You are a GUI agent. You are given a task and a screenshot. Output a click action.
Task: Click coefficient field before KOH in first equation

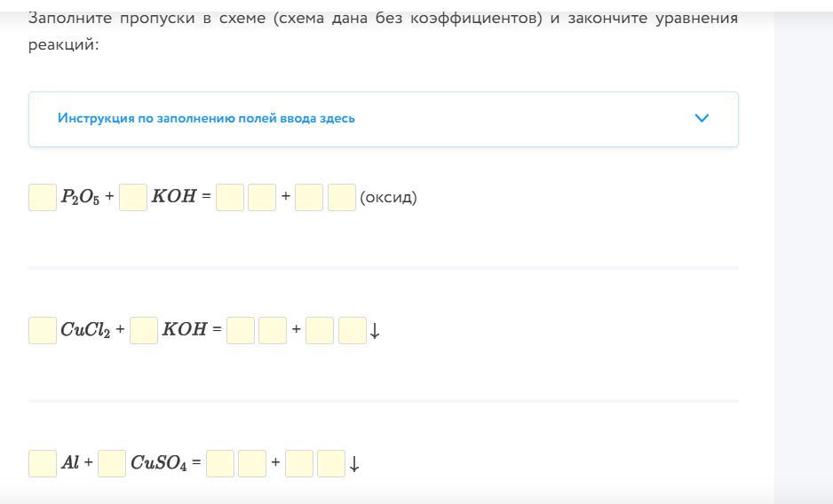tap(133, 198)
